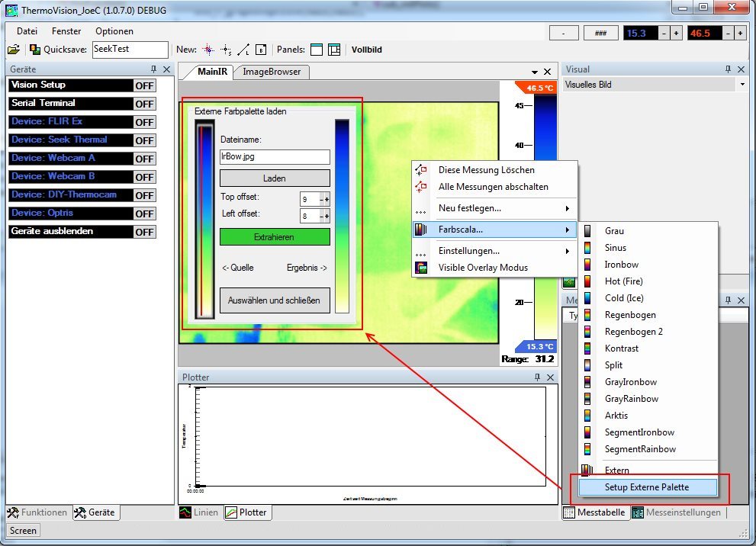756x546 pixels.
Task: Open the Visuelles Bild dropdown
Action: pyautogui.click(x=742, y=85)
